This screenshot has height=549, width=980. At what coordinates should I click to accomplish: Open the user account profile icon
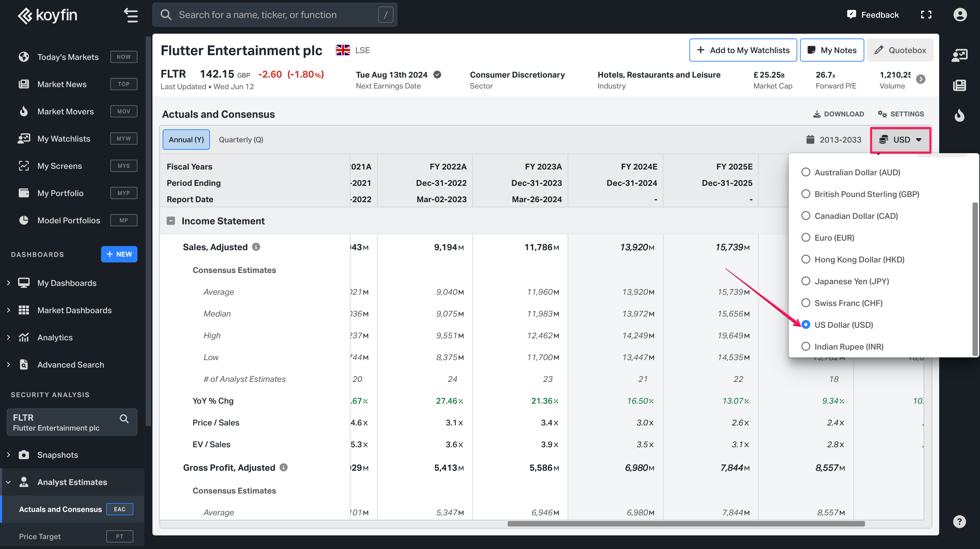pyautogui.click(x=960, y=15)
